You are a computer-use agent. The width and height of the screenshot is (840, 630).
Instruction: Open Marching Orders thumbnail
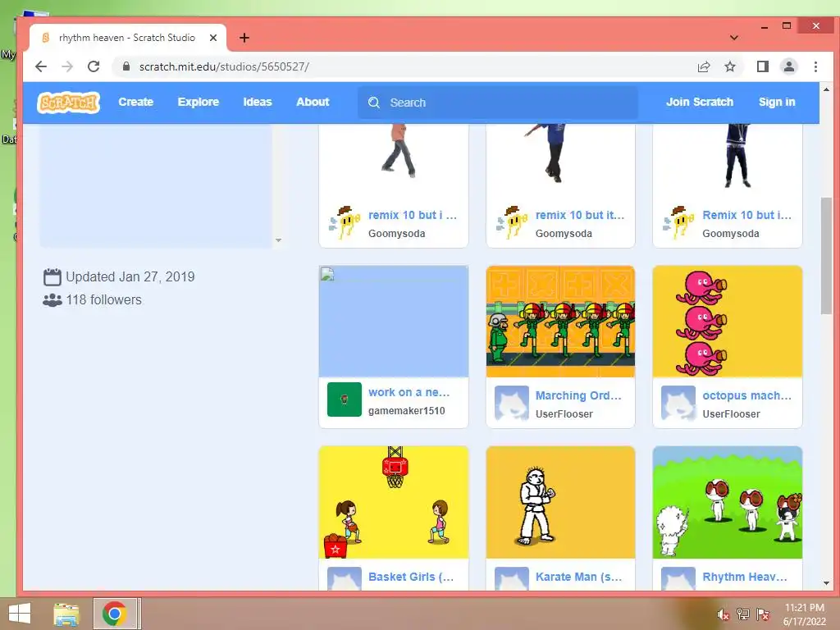tap(560, 322)
